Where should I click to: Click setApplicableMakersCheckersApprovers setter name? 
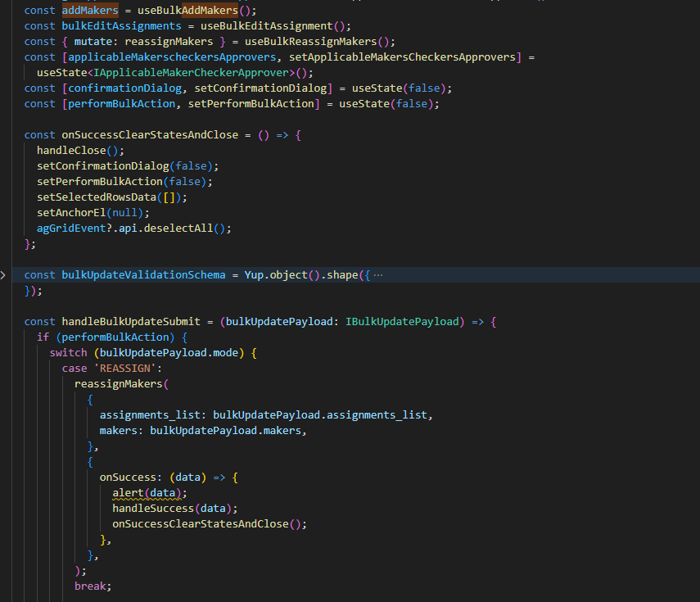pos(402,57)
